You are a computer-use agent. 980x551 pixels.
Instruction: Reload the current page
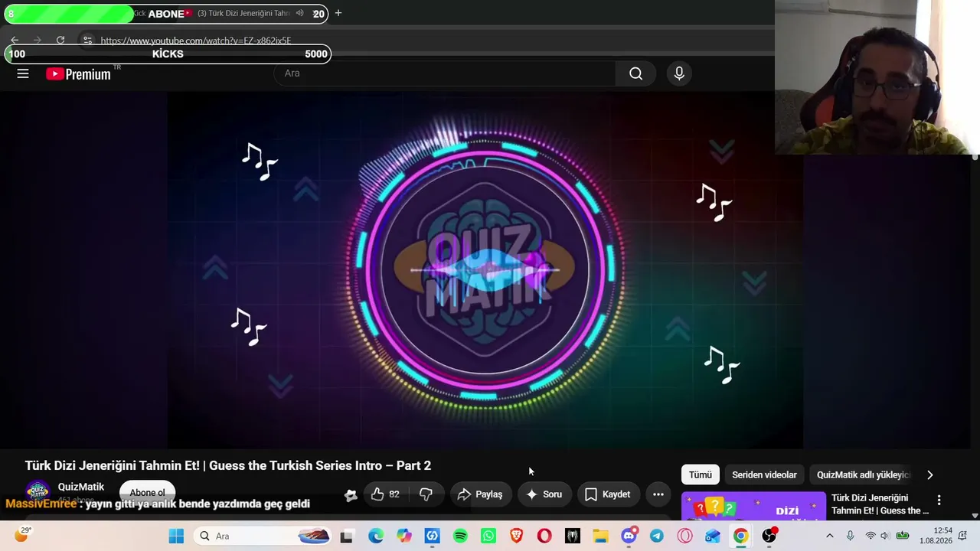(x=60, y=40)
